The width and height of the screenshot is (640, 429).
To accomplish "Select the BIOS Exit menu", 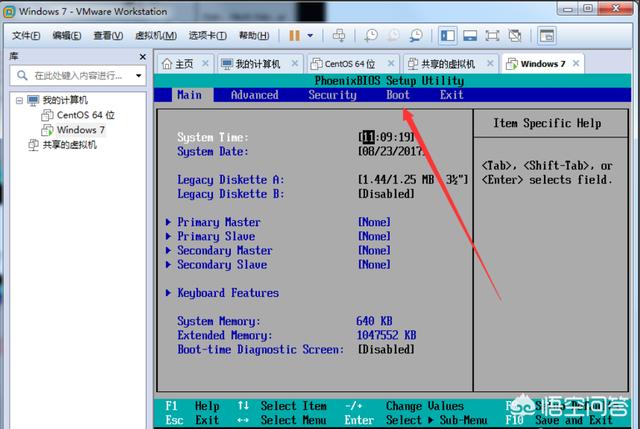I will pos(451,95).
